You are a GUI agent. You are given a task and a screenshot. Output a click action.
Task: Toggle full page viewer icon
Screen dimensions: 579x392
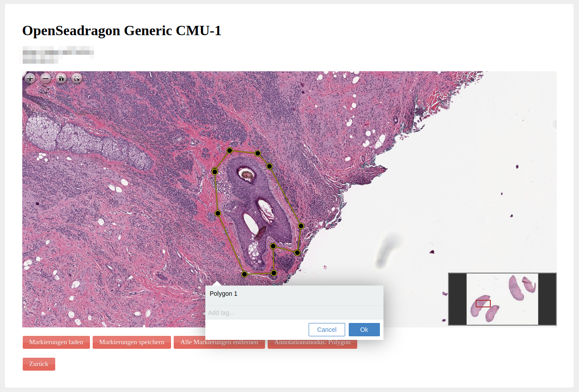(77, 79)
